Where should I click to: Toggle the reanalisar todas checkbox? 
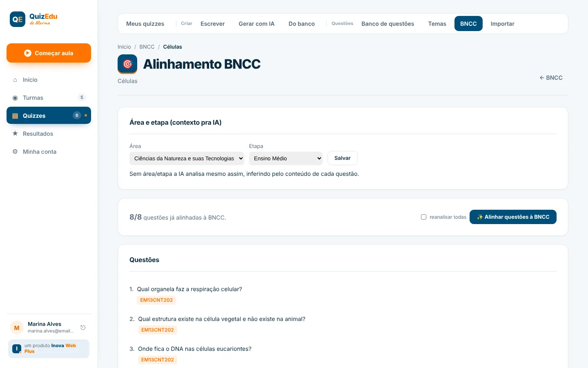click(423, 217)
